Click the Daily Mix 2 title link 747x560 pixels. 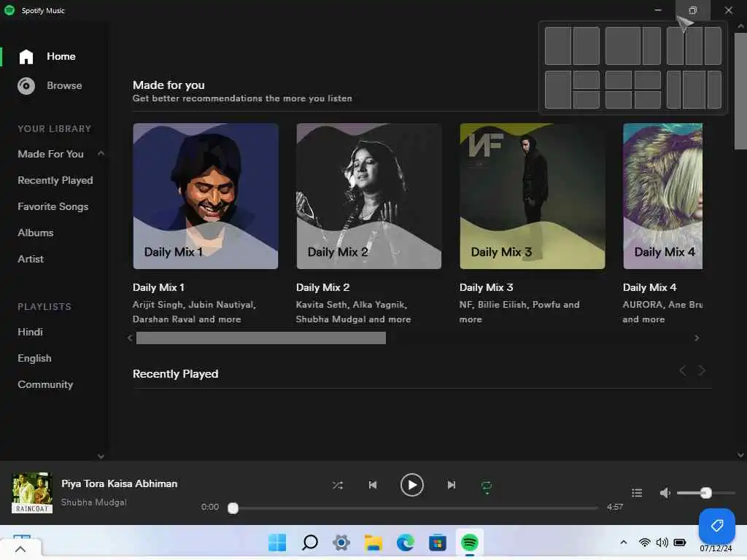coord(323,287)
